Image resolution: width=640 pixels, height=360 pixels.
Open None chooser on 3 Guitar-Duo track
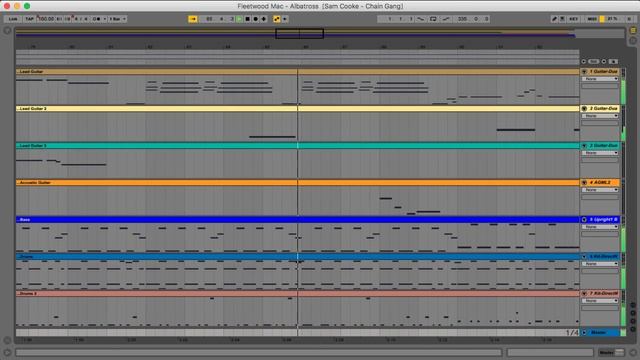600,153
